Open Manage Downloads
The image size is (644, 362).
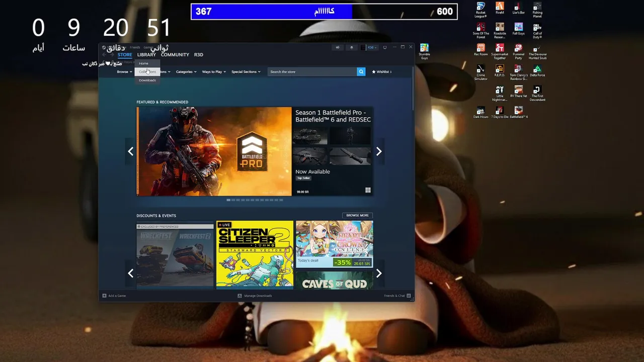click(x=255, y=296)
